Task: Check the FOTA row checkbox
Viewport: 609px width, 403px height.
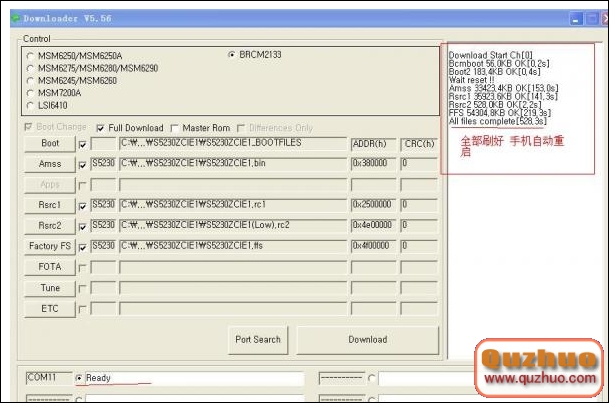Action: [x=82, y=268]
